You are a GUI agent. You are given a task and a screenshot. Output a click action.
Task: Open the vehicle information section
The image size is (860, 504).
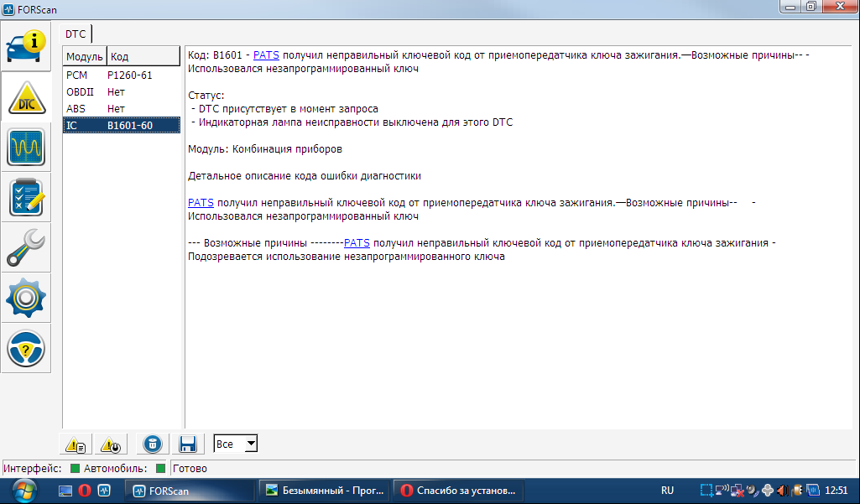(26, 45)
